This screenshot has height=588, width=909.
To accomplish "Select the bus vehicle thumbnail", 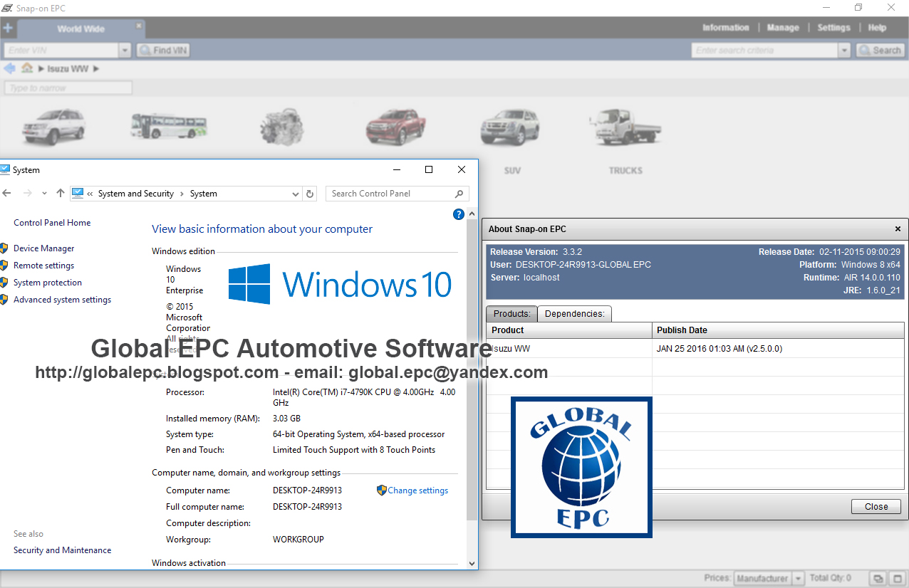I will 170,126.
